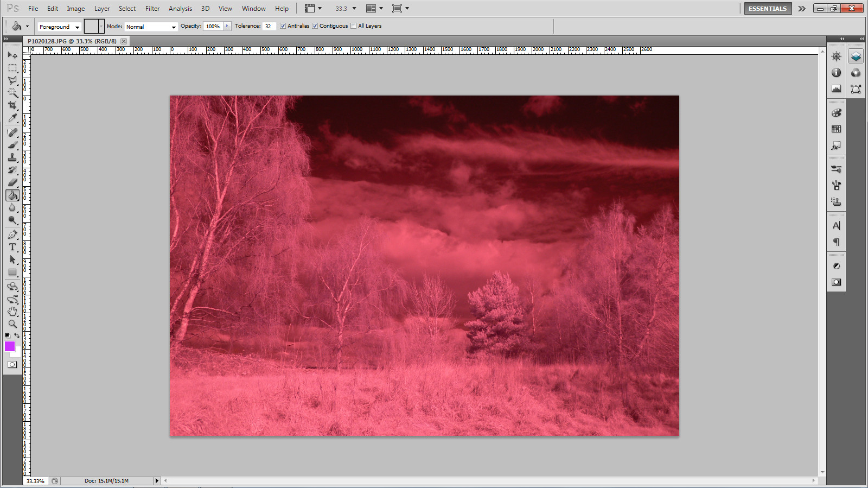Screen dimensions: 868x488
Task: Select the 3D Camera Orbit tool
Action: pos(12,299)
